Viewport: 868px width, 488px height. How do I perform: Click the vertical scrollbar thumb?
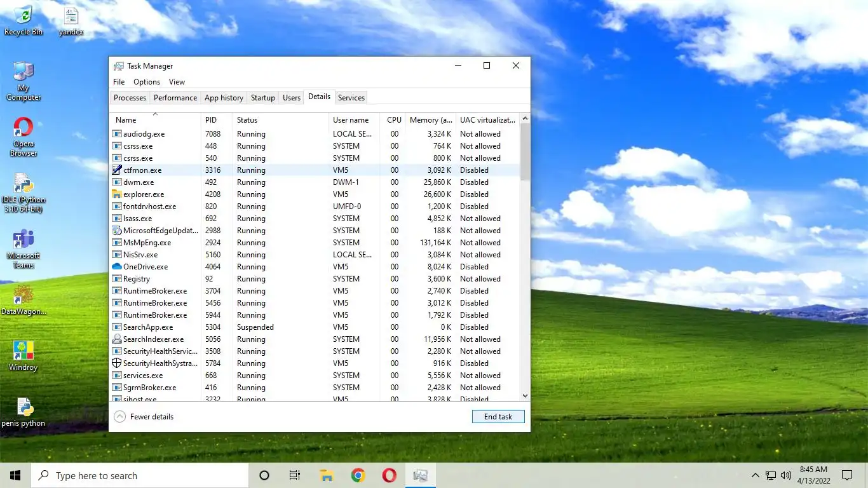coord(525,152)
